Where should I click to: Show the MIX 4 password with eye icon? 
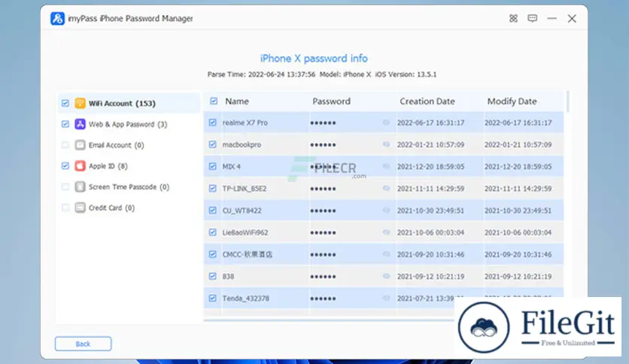[x=386, y=166]
